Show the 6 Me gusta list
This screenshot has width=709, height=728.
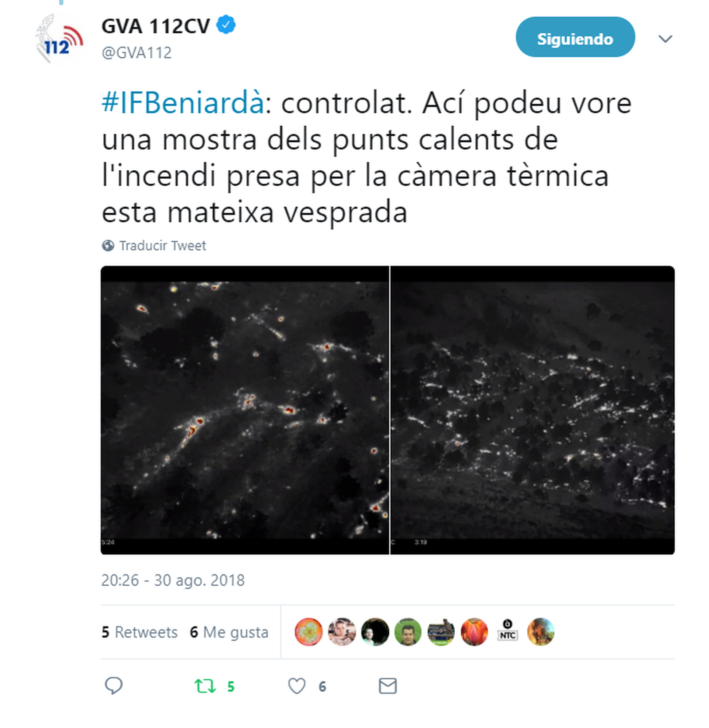click(x=229, y=632)
